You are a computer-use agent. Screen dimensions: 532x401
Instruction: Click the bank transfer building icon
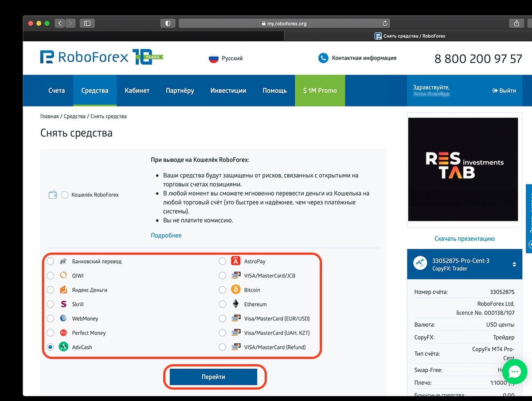pos(63,261)
